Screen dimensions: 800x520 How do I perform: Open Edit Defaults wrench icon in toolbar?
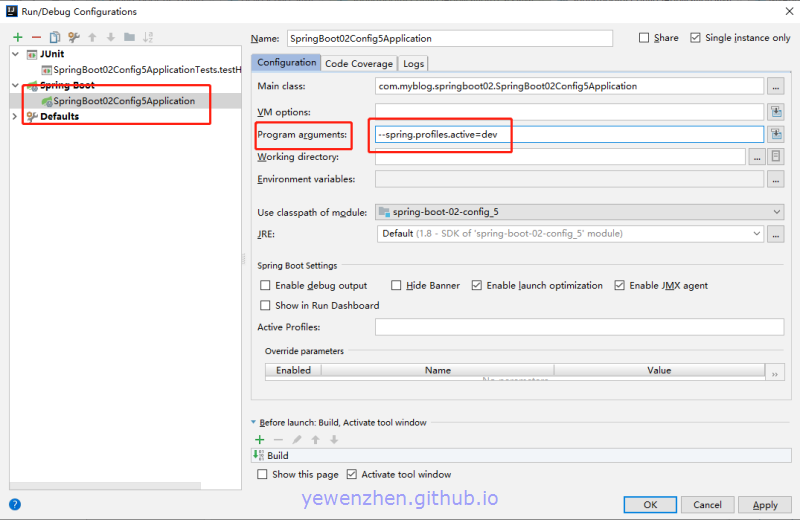(x=73, y=37)
